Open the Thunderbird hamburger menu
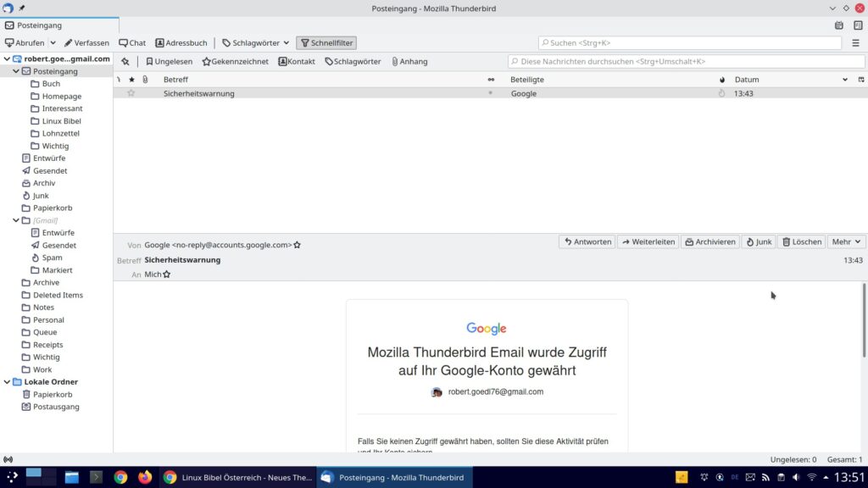This screenshot has height=488, width=868. click(x=856, y=42)
